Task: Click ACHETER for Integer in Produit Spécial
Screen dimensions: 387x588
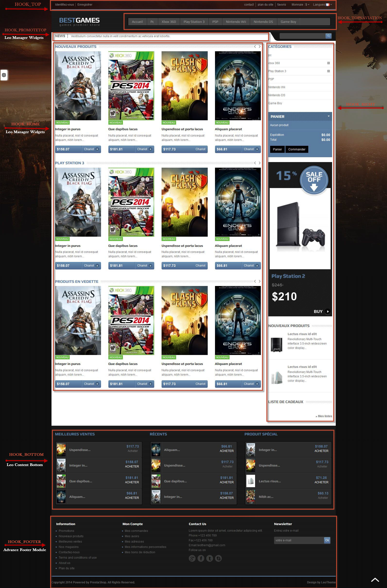Action: 321,451
